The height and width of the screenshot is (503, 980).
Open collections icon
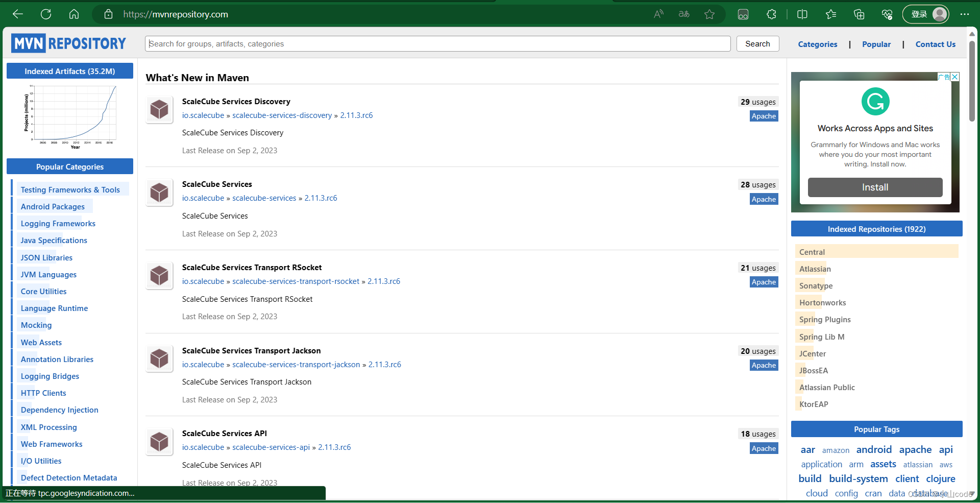pos(859,14)
